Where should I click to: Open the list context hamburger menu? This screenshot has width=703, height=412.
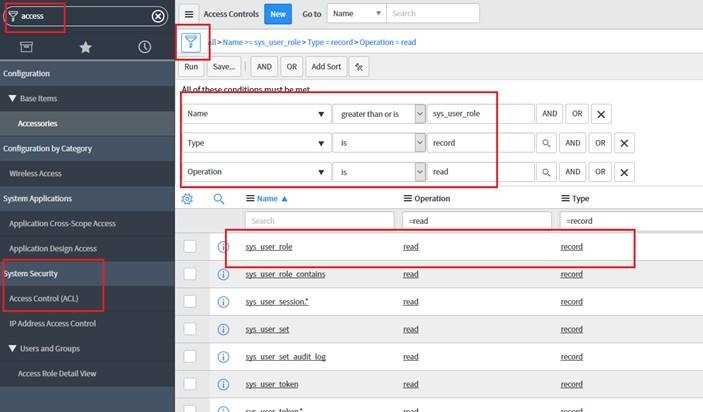click(x=190, y=15)
